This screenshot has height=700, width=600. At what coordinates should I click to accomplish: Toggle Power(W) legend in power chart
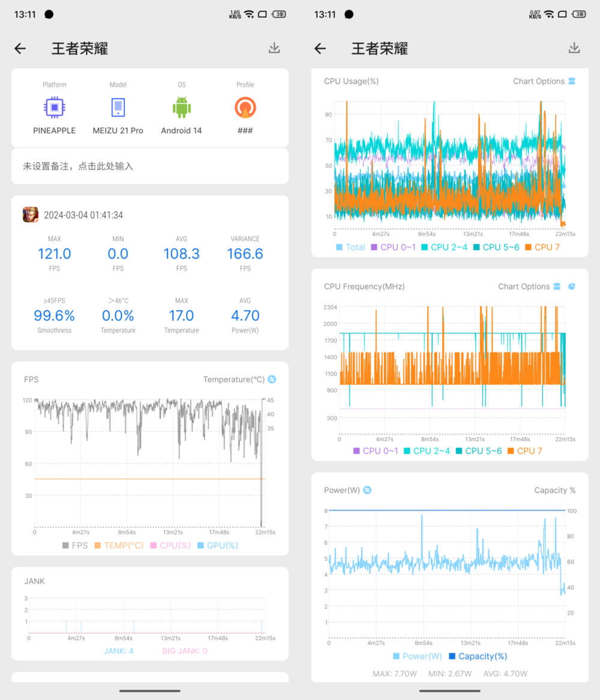tap(418, 656)
